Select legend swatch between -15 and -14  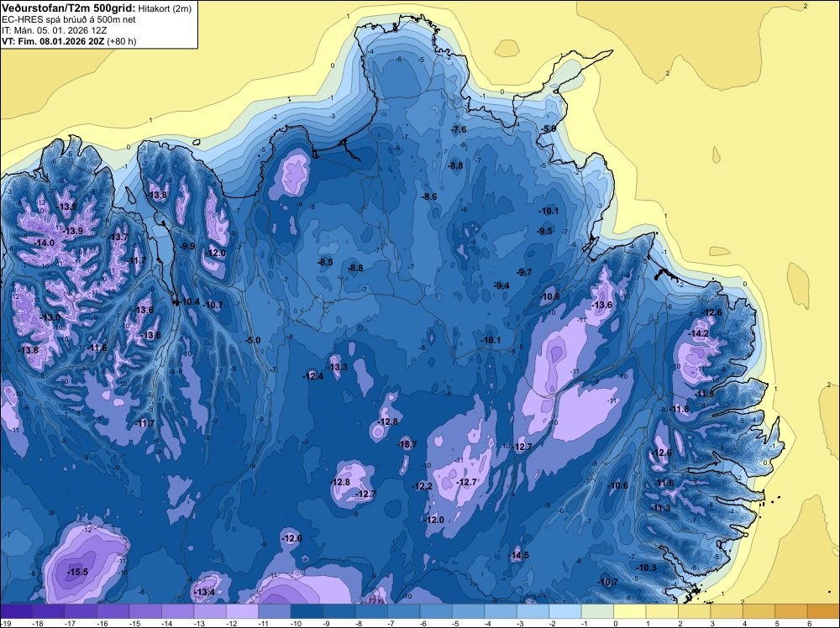145,611
